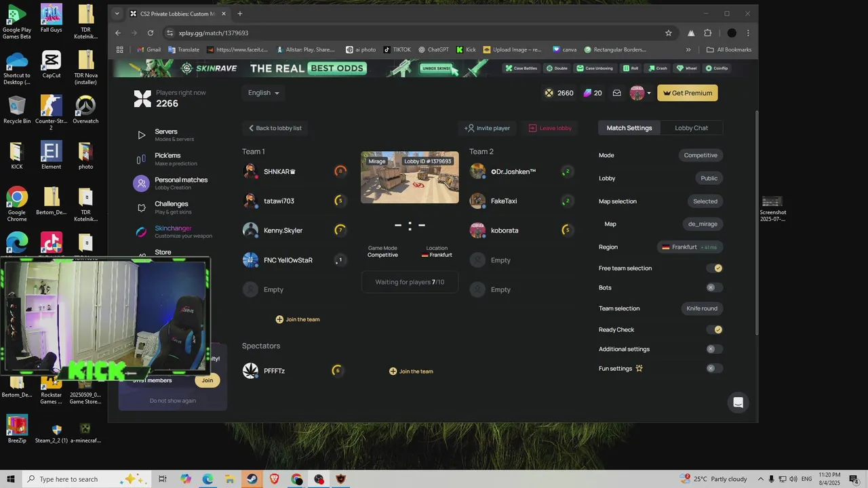Click the xplay logo icon
Image resolution: width=868 pixels, height=488 pixels.
[142, 98]
